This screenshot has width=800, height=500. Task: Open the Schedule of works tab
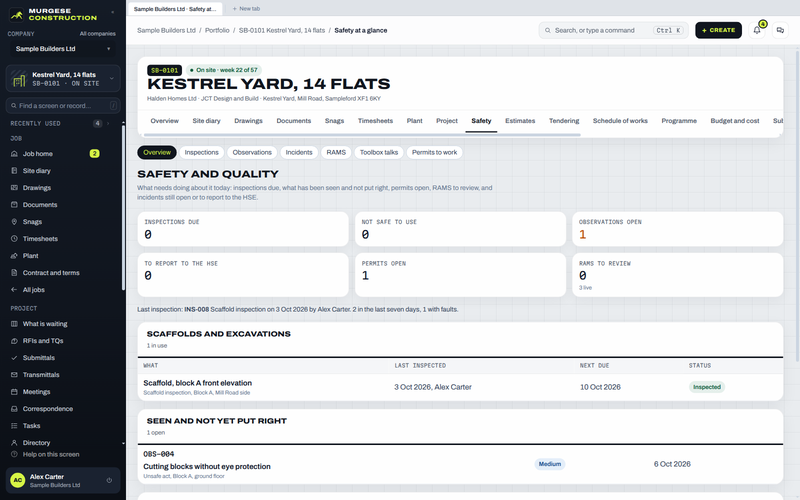tap(620, 121)
